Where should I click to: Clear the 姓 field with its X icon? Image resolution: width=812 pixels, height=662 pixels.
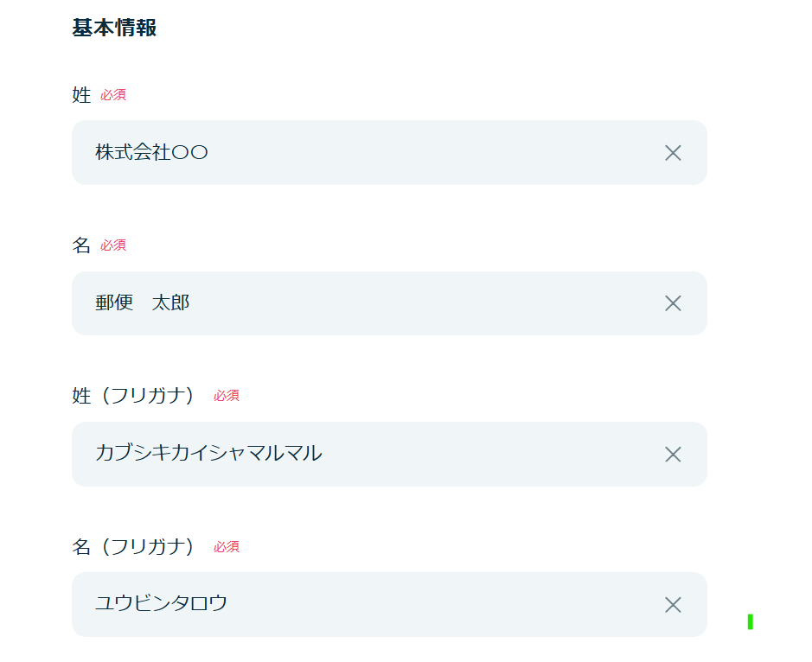point(673,153)
